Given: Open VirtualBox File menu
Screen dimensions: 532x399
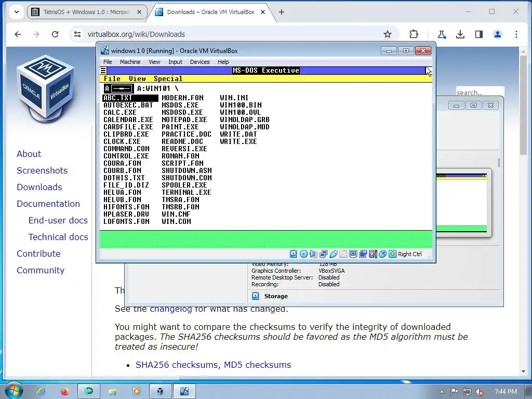Looking at the screenshot, I should click(108, 62).
